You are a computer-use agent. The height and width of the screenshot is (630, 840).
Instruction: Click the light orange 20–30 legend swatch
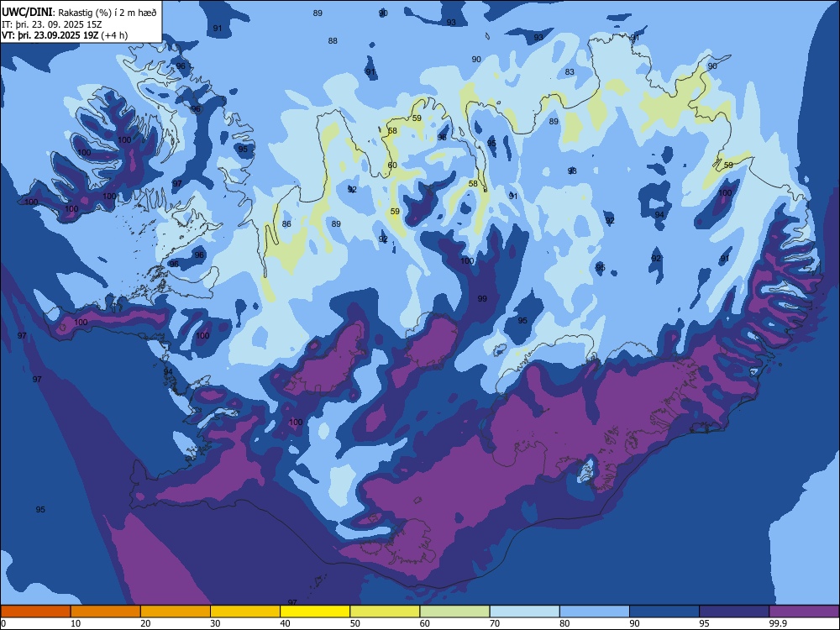pyautogui.click(x=176, y=612)
